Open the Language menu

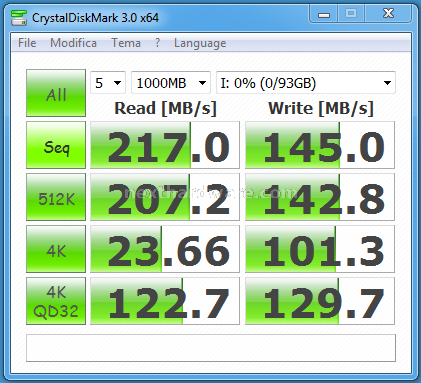pos(200,43)
